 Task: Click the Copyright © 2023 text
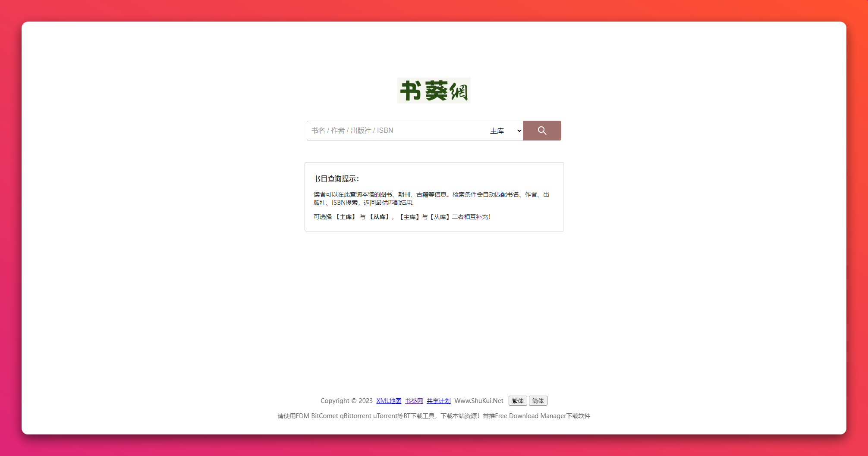point(346,401)
